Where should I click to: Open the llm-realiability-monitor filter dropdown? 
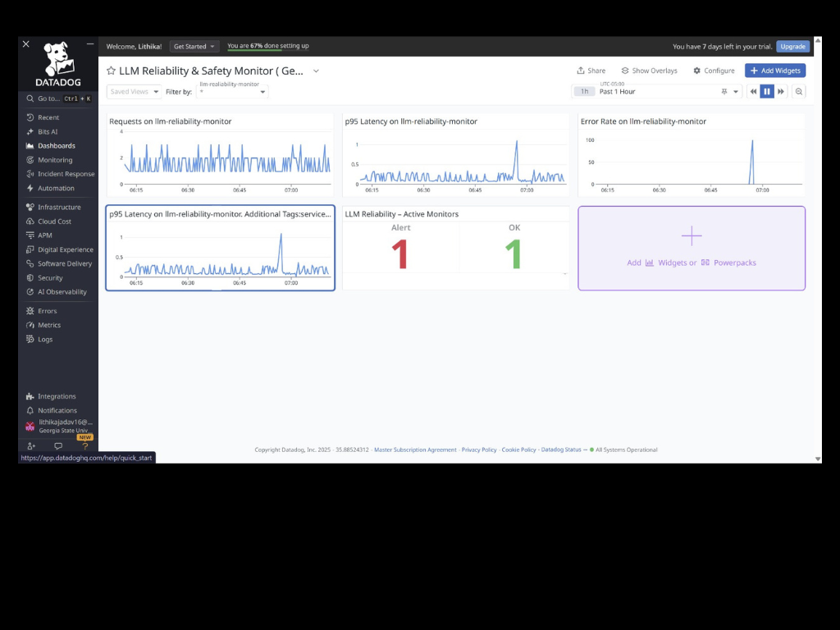click(x=232, y=92)
